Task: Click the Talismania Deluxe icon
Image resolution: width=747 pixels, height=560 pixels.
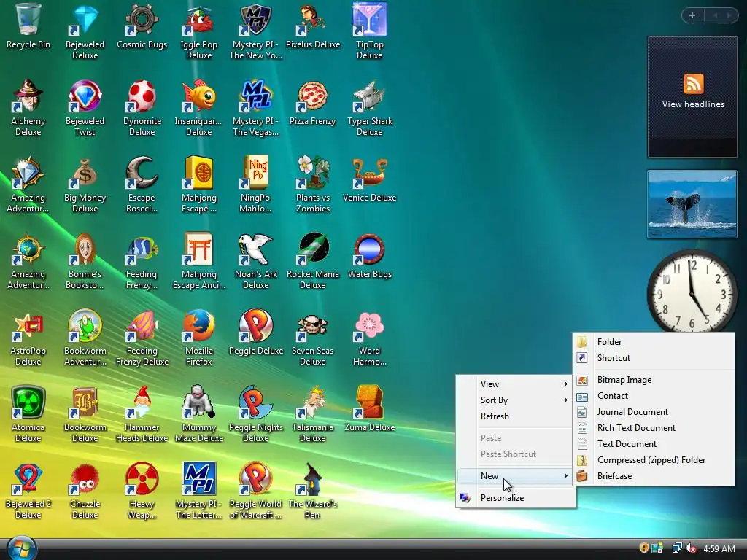Action: pyautogui.click(x=312, y=402)
